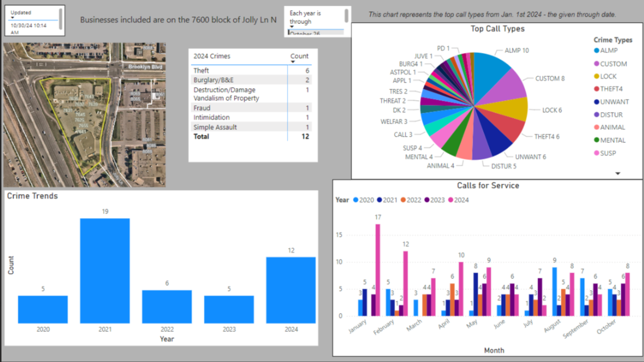Click the aerial map image of Brooklyn Blvd
644x362 pixels.
pyautogui.click(x=84, y=115)
